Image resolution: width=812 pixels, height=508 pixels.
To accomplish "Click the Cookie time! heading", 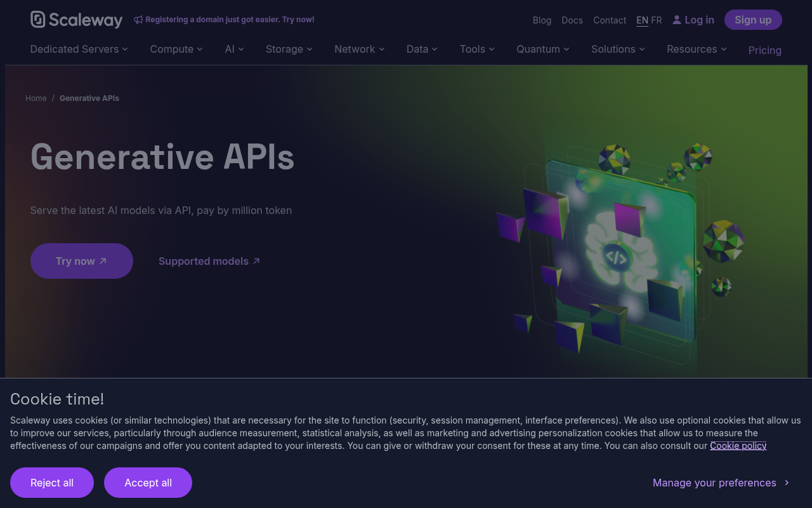I will pos(57,399).
